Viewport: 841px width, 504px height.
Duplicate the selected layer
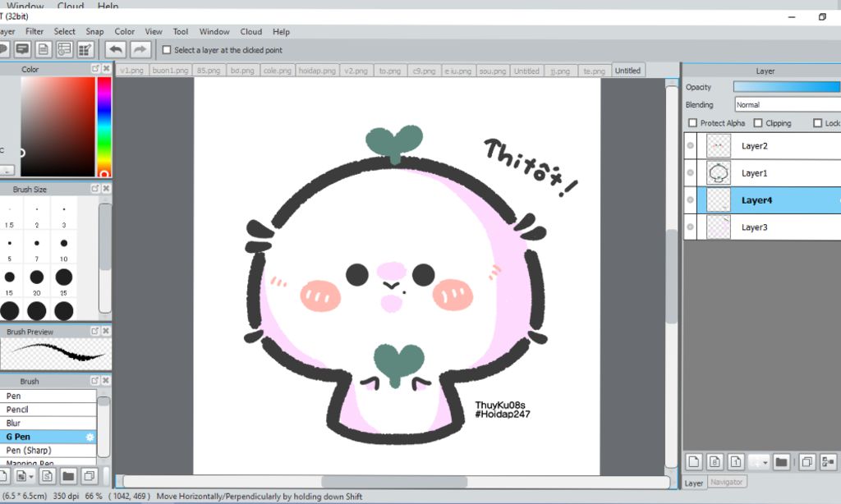click(807, 461)
